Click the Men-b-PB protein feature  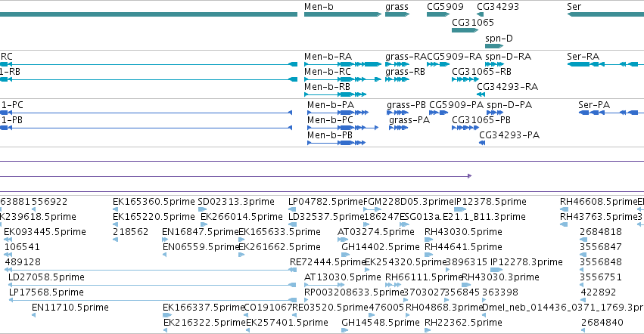(x=336, y=143)
